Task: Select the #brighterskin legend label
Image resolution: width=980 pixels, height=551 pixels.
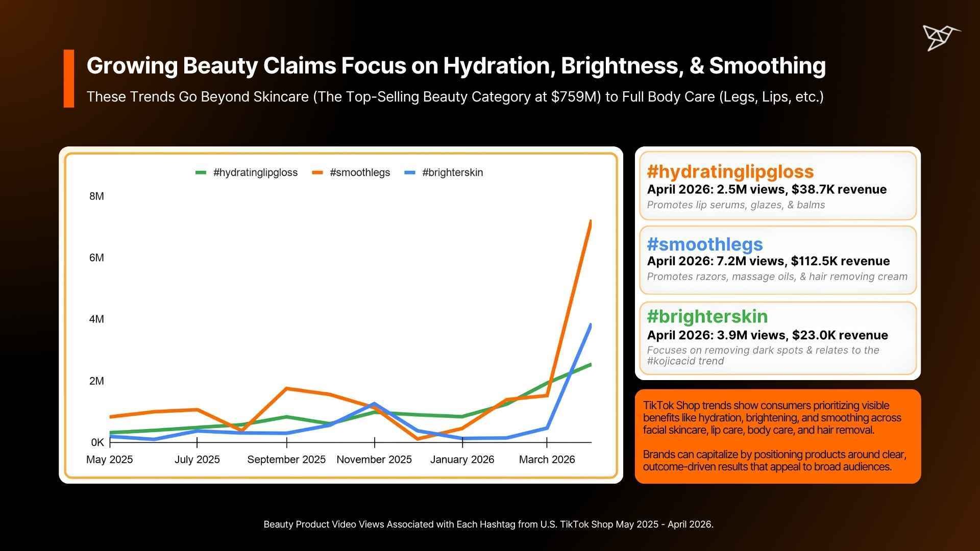Action: pyautogui.click(x=452, y=172)
